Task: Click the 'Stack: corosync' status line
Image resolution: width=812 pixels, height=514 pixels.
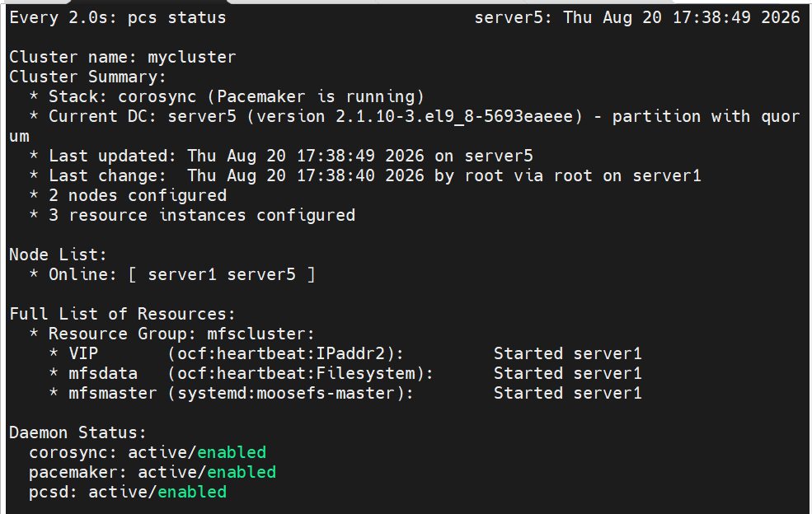Action: [227, 97]
